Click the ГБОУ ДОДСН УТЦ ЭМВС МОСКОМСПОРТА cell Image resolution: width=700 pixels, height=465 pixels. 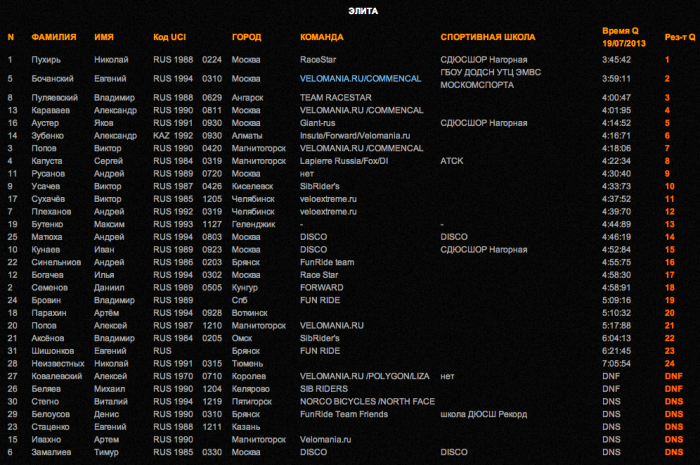[490, 79]
